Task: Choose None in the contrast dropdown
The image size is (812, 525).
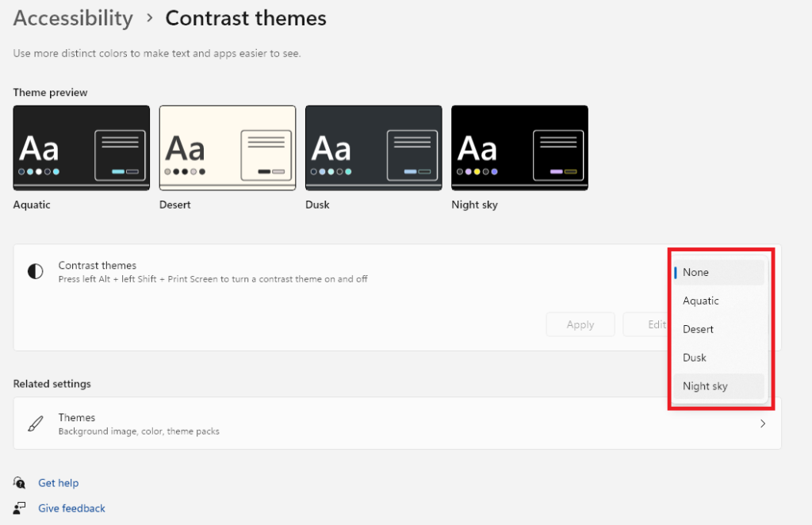Action: tap(718, 272)
